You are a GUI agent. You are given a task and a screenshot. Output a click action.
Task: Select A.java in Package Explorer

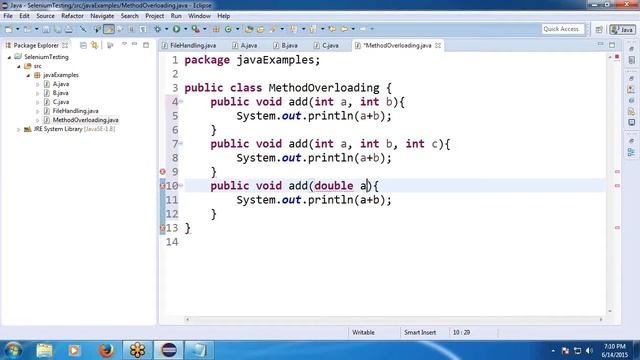61,84
